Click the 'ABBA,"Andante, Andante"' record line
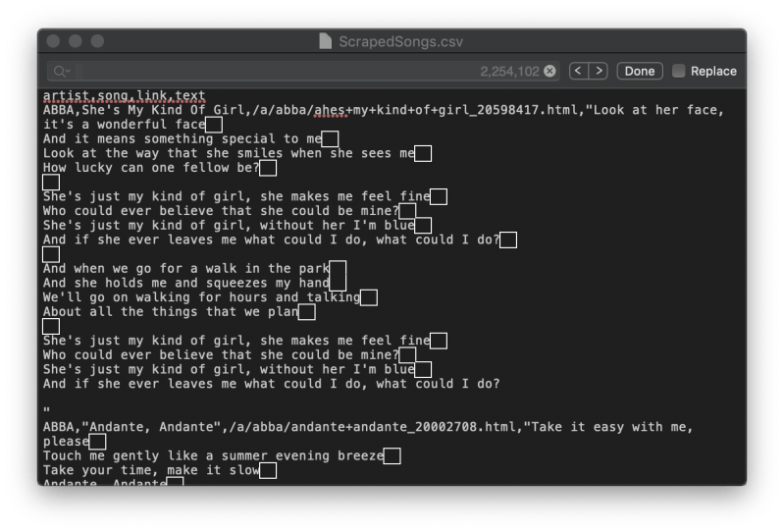 tap(368, 427)
